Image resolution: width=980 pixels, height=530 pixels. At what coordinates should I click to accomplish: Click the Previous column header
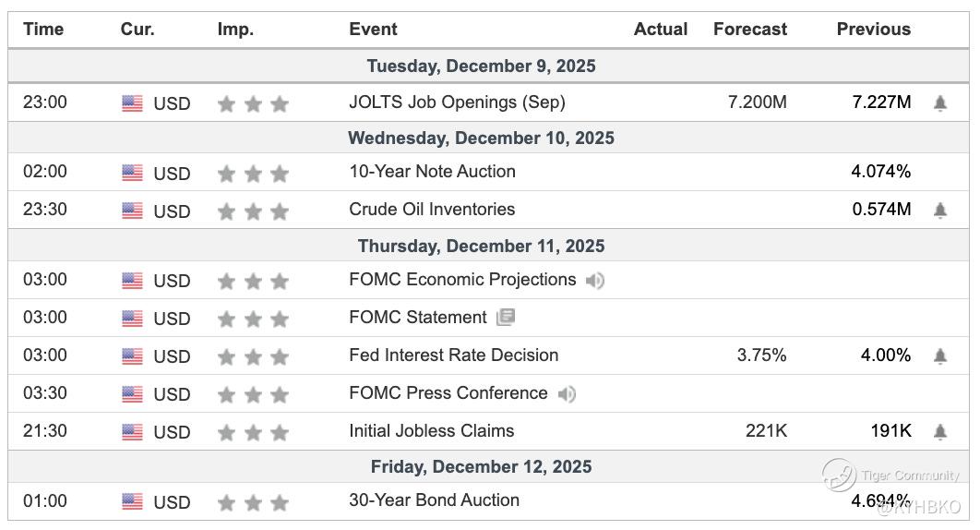pyautogui.click(x=873, y=30)
